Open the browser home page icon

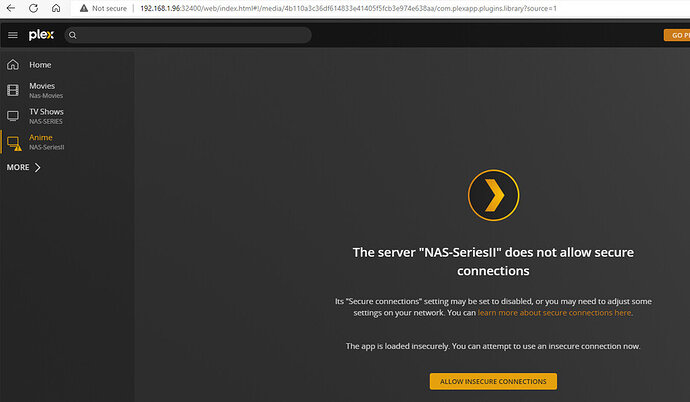[56, 8]
